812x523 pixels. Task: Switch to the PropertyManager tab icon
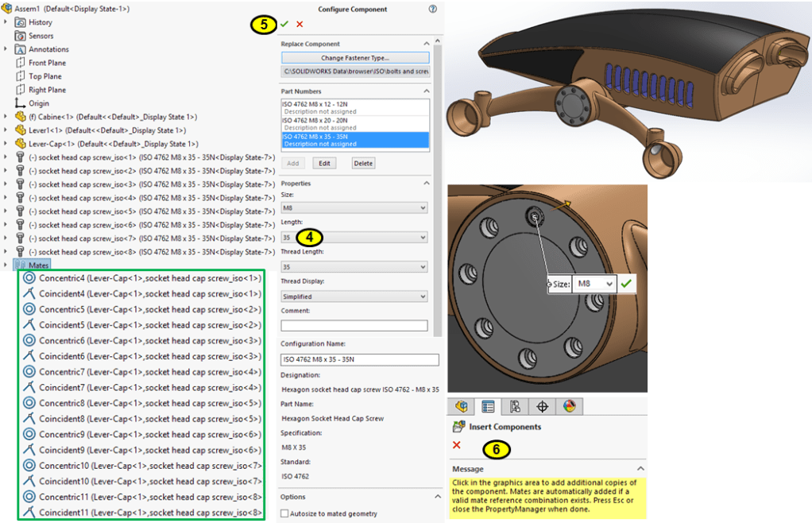[x=488, y=406]
